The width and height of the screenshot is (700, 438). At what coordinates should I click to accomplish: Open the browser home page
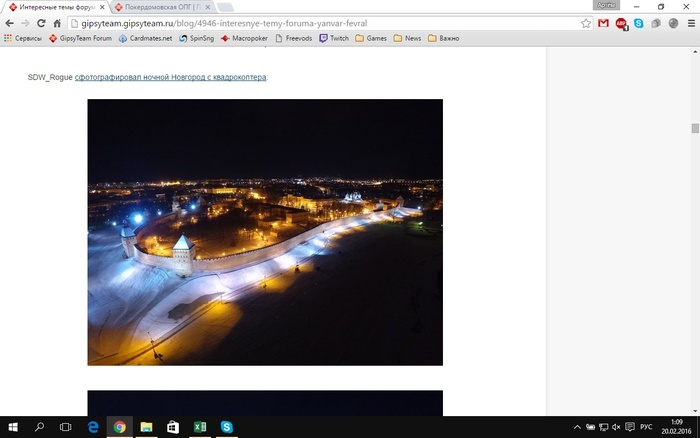57,23
